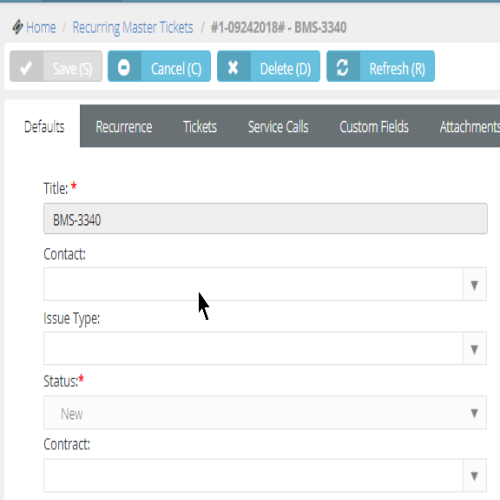The height and width of the screenshot is (500, 500).
Task: Switch to the Recurrence tab
Action: 124,127
